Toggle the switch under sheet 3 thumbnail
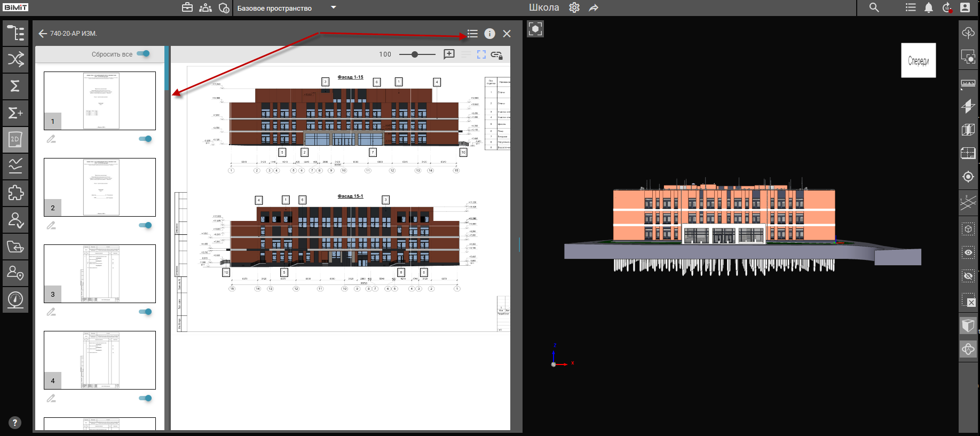This screenshot has width=980, height=436. coord(145,312)
